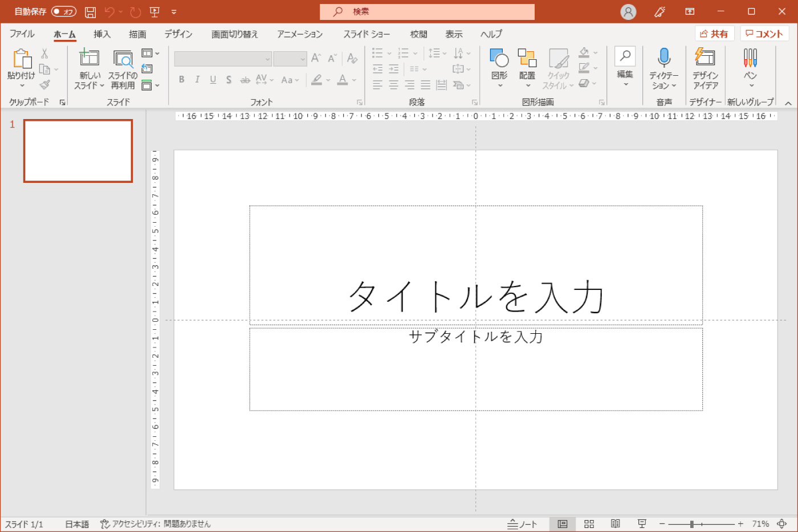Click the Paste (貼り付け) clipboard icon
The width and height of the screenshot is (798, 532).
22,59
